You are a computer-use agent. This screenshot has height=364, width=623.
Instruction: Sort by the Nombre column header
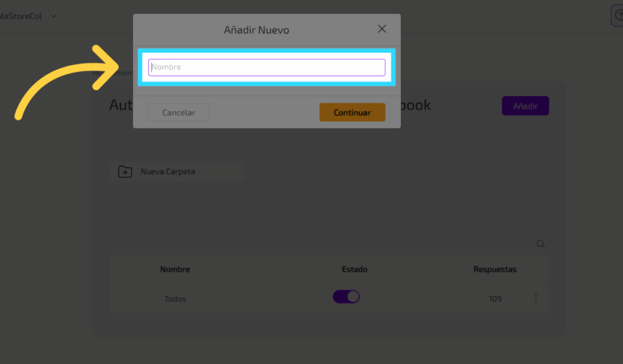pyautogui.click(x=175, y=269)
